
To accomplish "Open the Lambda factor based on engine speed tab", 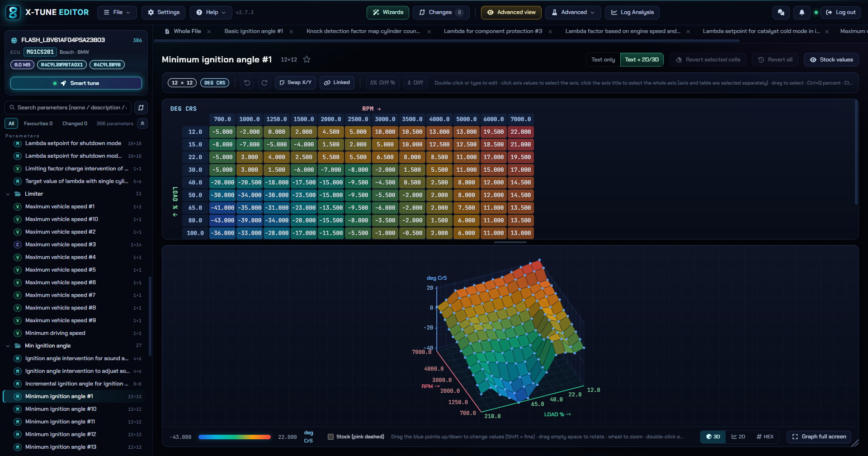I will pos(623,31).
